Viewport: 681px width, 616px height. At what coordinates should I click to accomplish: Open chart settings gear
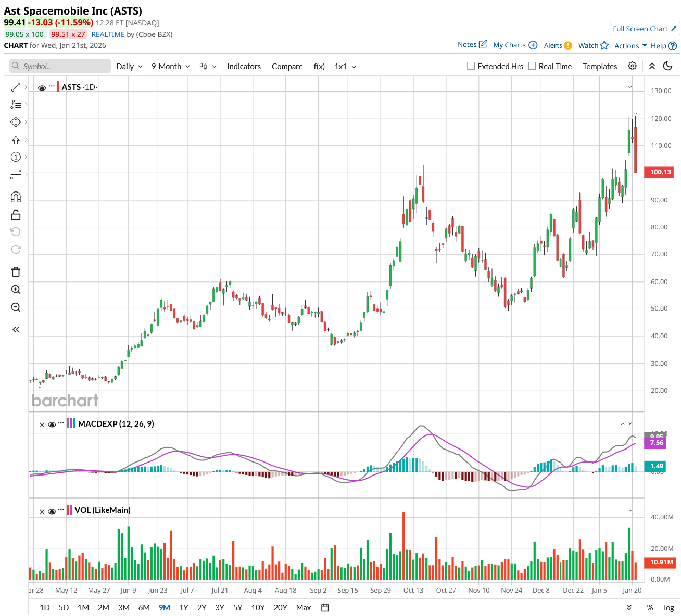click(632, 66)
